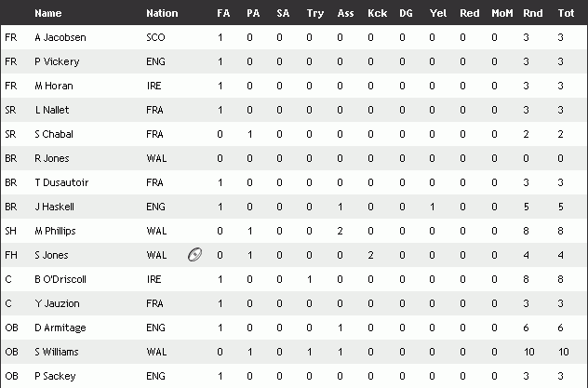The width and height of the screenshot is (588, 388).
Task: Select S Williams player name
Action: pyautogui.click(x=57, y=352)
